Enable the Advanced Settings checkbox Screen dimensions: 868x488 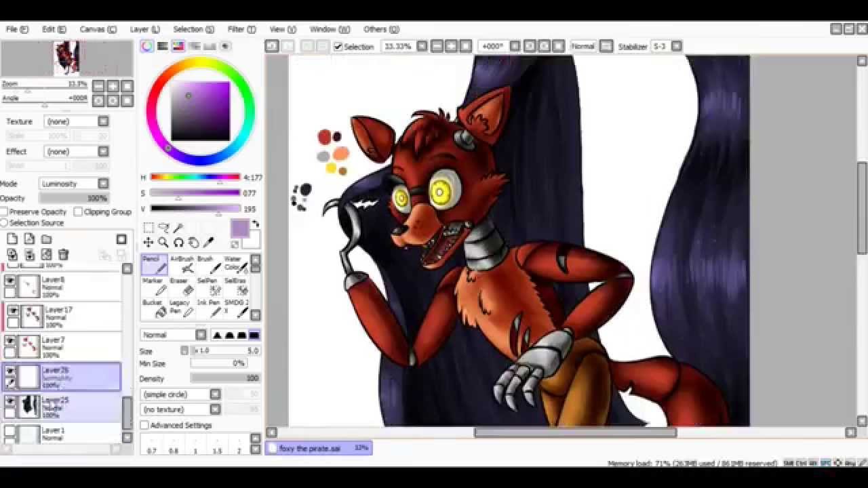[144, 425]
